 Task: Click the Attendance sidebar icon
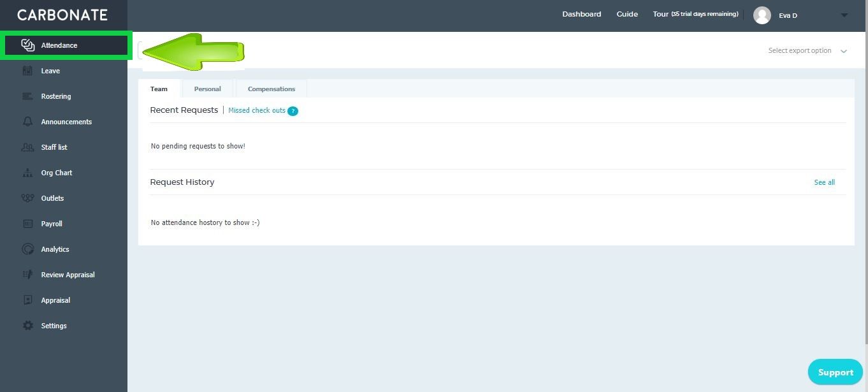pos(27,45)
